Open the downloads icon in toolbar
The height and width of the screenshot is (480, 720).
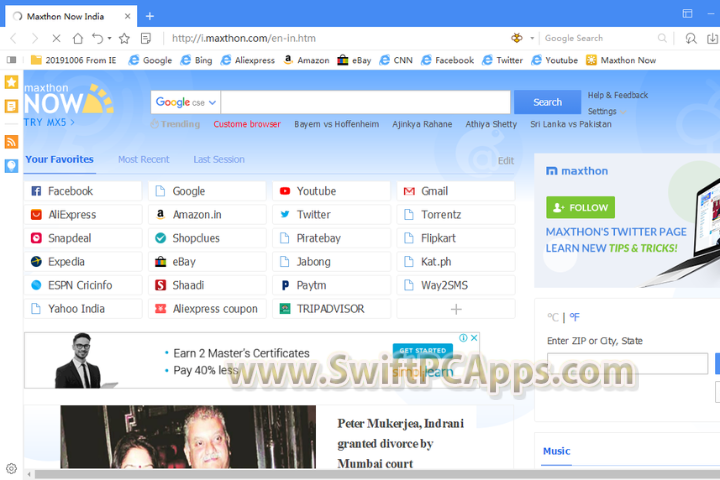click(712, 39)
